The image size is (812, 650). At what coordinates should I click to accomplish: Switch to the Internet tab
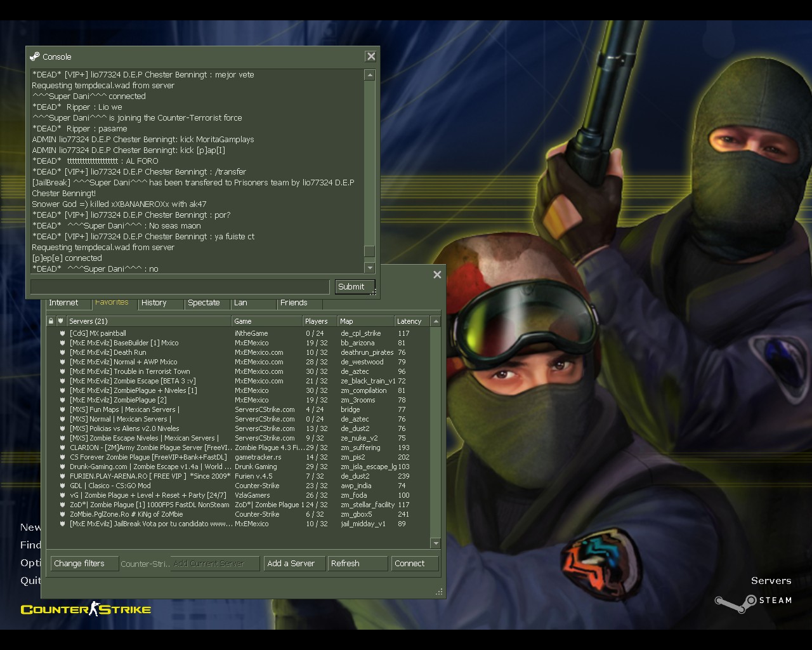pyautogui.click(x=67, y=303)
